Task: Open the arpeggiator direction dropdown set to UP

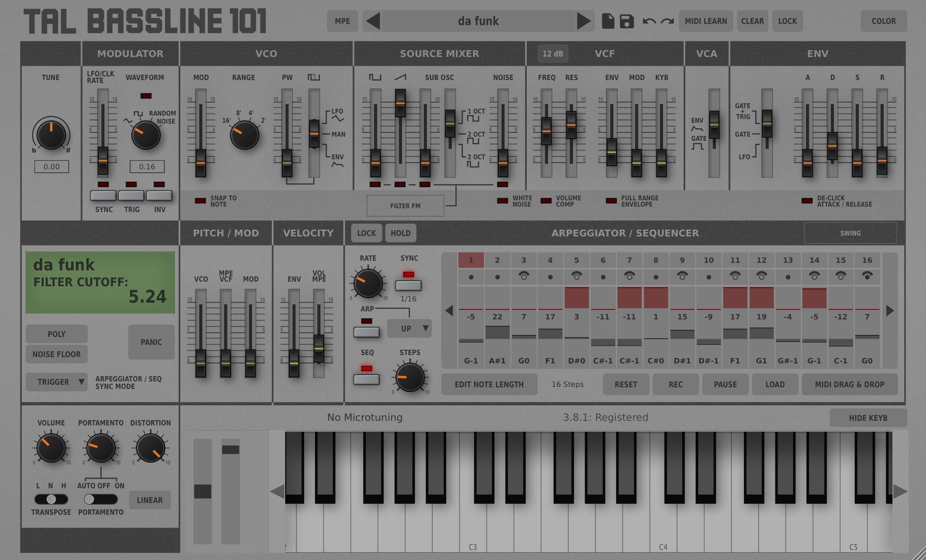Action: [409, 329]
